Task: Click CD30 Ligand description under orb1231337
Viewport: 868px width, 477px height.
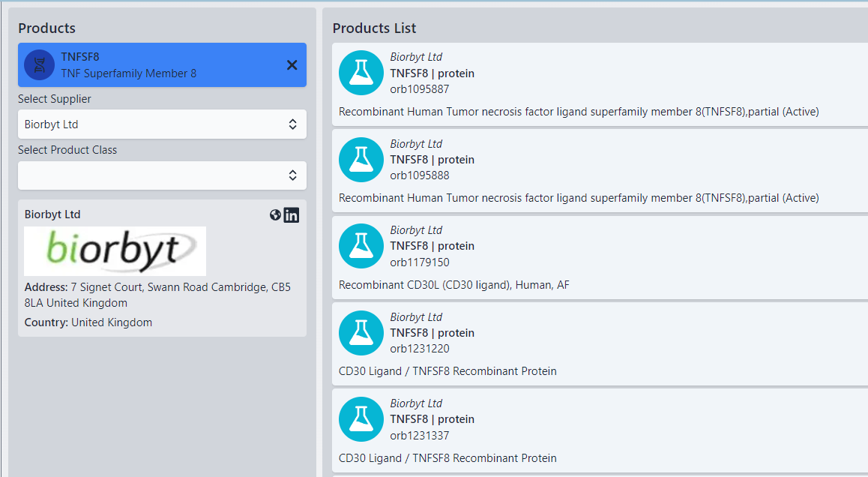Action: coord(447,458)
